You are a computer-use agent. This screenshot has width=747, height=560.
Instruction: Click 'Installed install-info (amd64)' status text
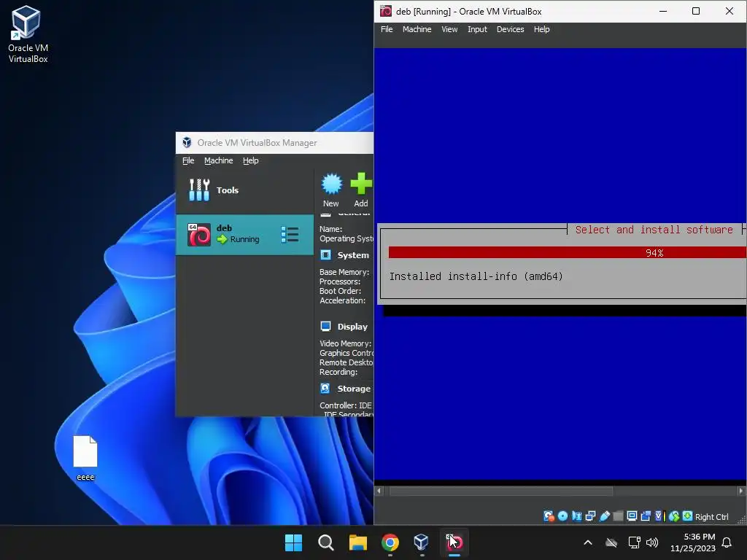[x=476, y=276]
